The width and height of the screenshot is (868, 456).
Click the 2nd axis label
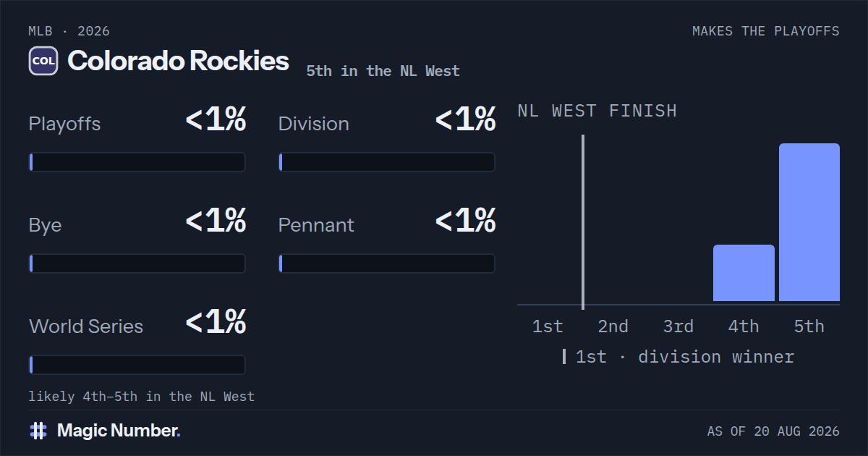pyautogui.click(x=613, y=326)
